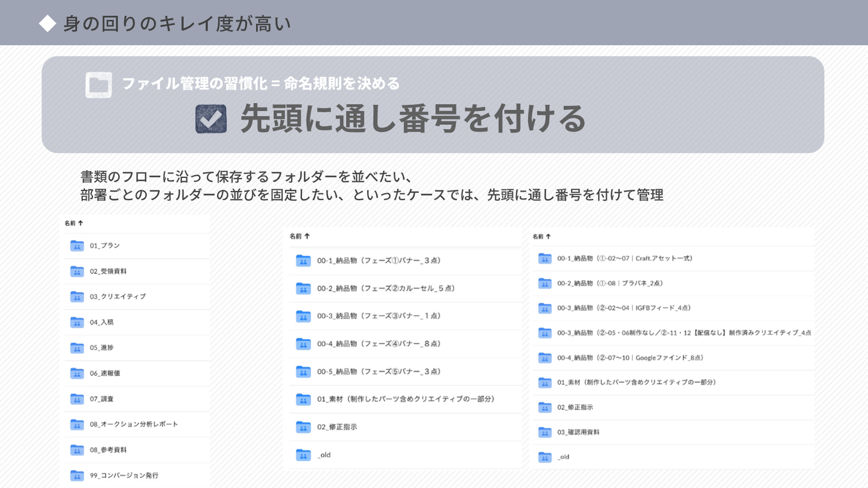Screen dimensions: 868x488
Task: Click the slide title 身の回りのキレイ度が高い
Action: coord(177,24)
